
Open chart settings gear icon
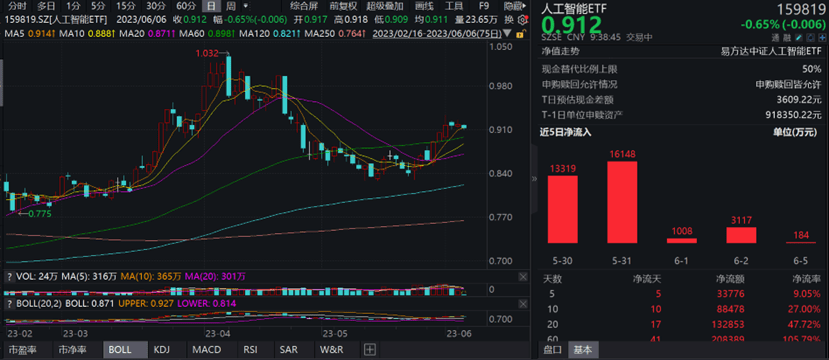pos(523,20)
